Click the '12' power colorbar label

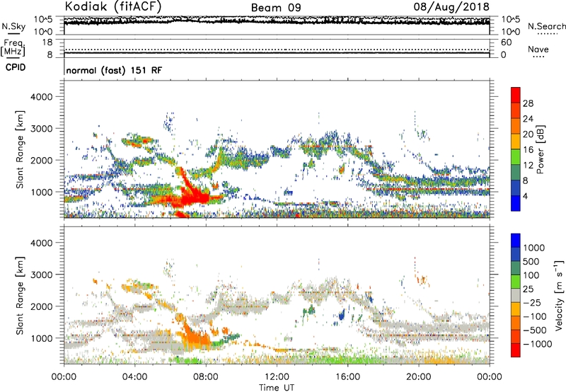tap(528, 166)
